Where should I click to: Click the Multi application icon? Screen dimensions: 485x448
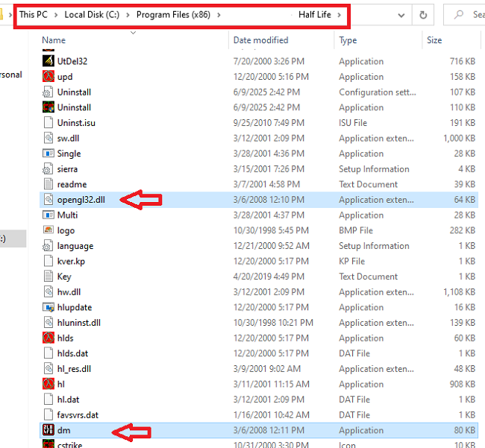click(48, 215)
